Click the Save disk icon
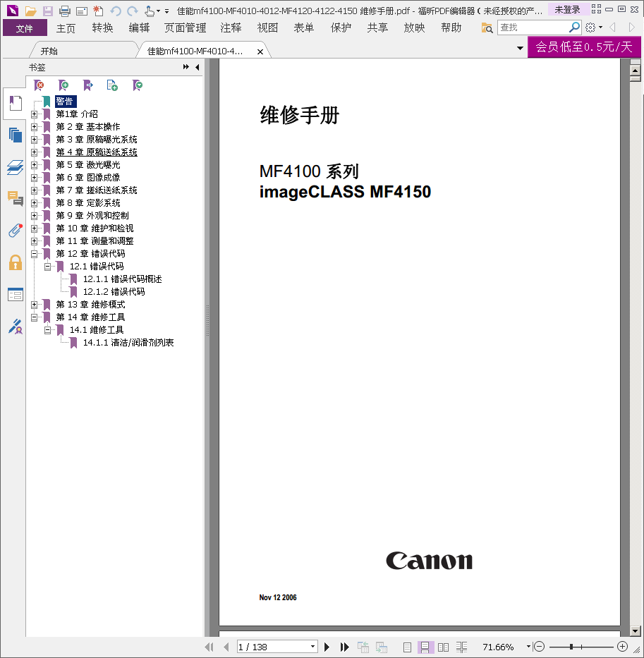The image size is (644, 658). (x=48, y=11)
